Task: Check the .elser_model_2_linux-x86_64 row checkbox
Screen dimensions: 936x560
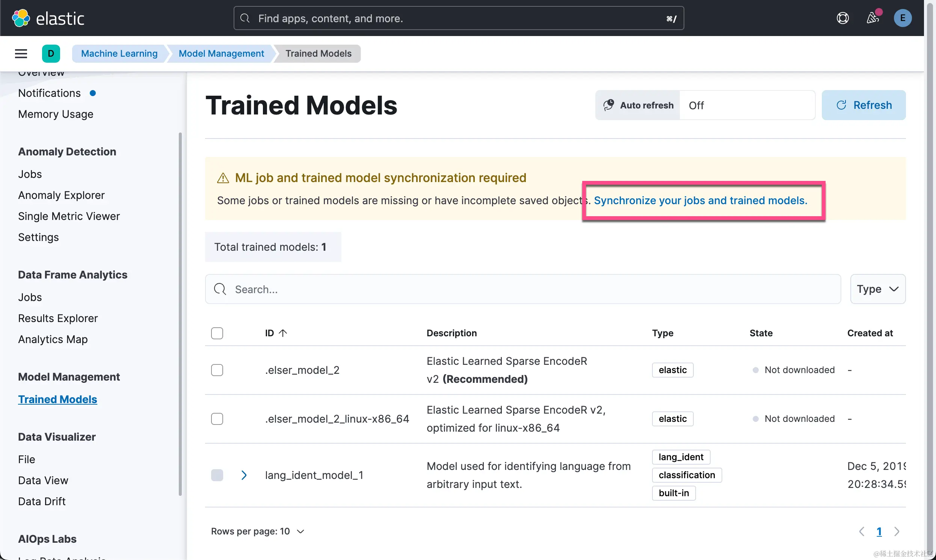Action: coord(217,418)
